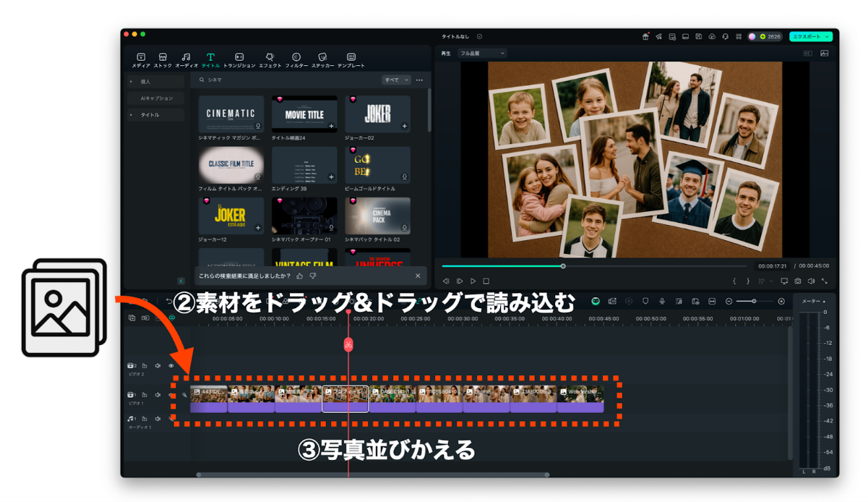Add タイトル映画24 using its plus icon

pos(331,127)
